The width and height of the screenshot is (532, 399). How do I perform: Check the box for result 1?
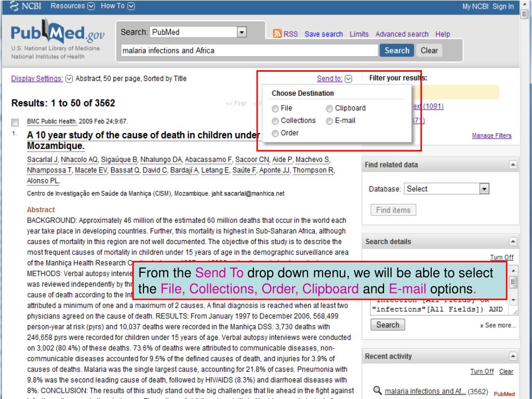15,123
